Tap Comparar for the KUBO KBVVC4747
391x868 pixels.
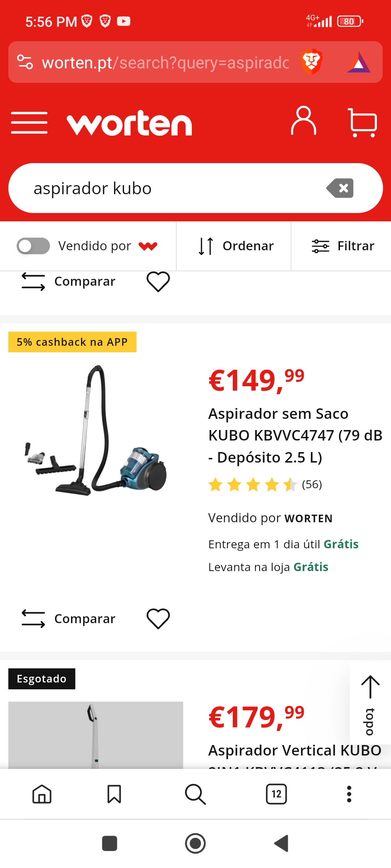tap(69, 618)
